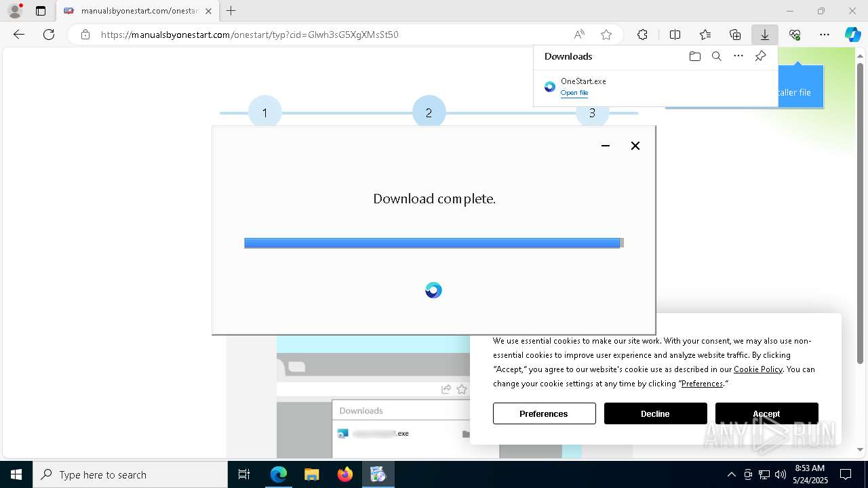Open the running installer taskbar app
Screen dimensions: 868x488
[x=378, y=474]
